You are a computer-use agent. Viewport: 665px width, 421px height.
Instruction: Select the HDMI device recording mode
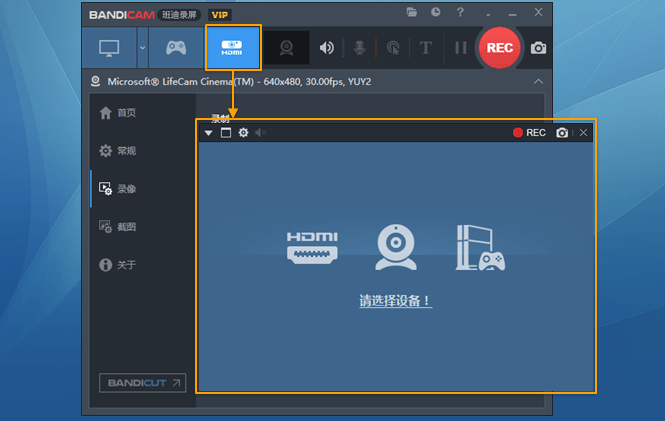[x=233, y=47]
